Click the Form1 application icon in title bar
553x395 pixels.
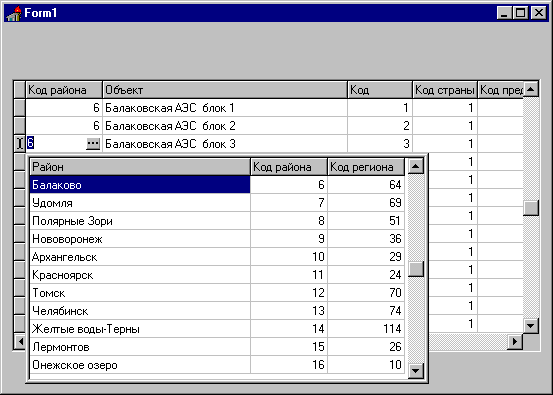click(14, 13)
